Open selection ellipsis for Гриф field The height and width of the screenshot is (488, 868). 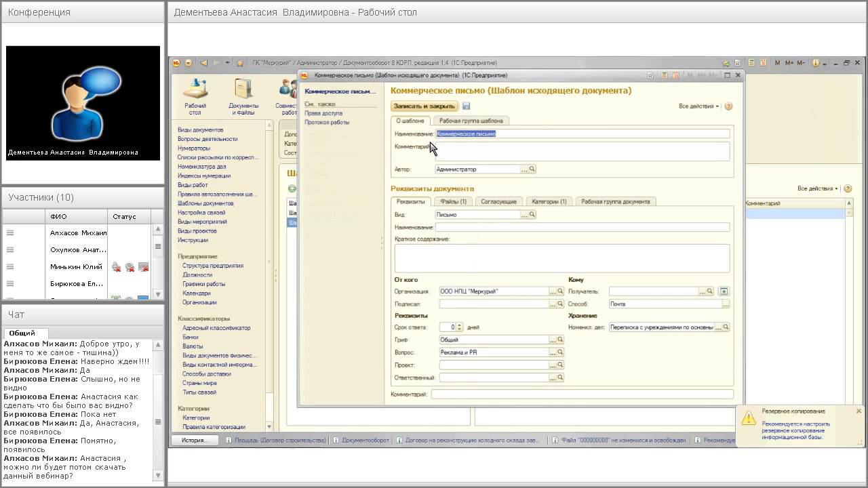click(x=552, y=340)
